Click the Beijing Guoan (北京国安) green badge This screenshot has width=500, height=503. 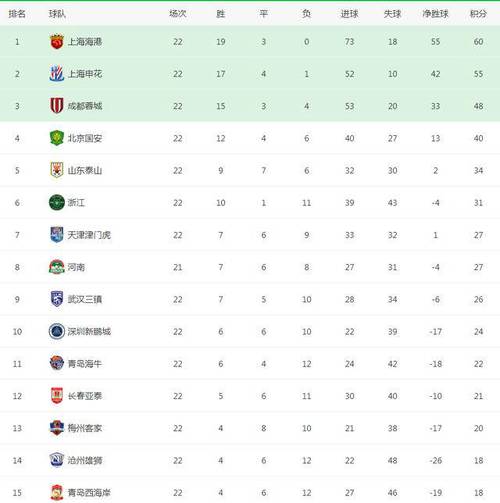(57, 138)
